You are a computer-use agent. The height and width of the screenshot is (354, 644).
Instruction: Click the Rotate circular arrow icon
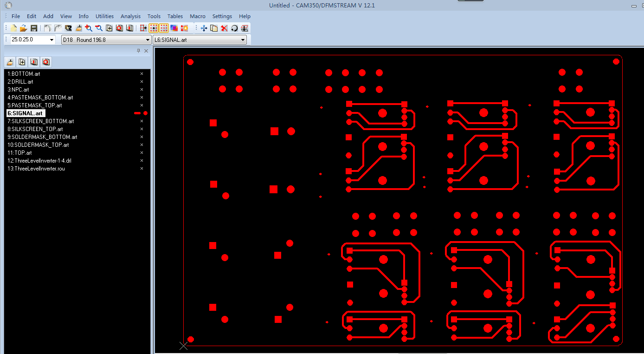point(234,28)
